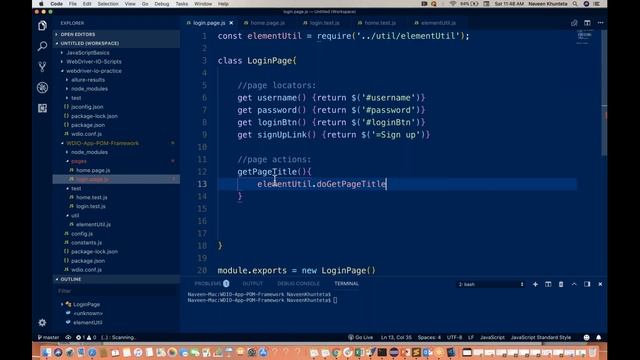This screenshot has height=360, width=640.
Task: Click the Ln 13, Col 35 cursor position
Action: [x=396, y=337]
